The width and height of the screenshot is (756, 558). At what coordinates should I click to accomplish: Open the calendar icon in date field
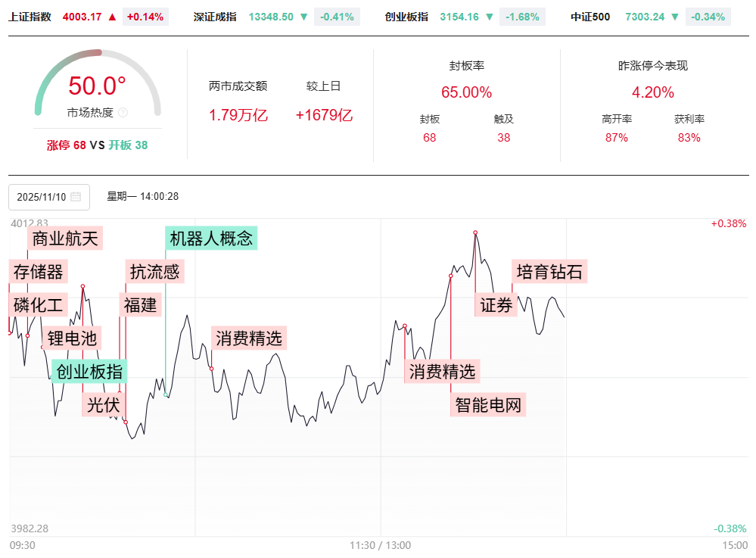click(x=76, y=197)
